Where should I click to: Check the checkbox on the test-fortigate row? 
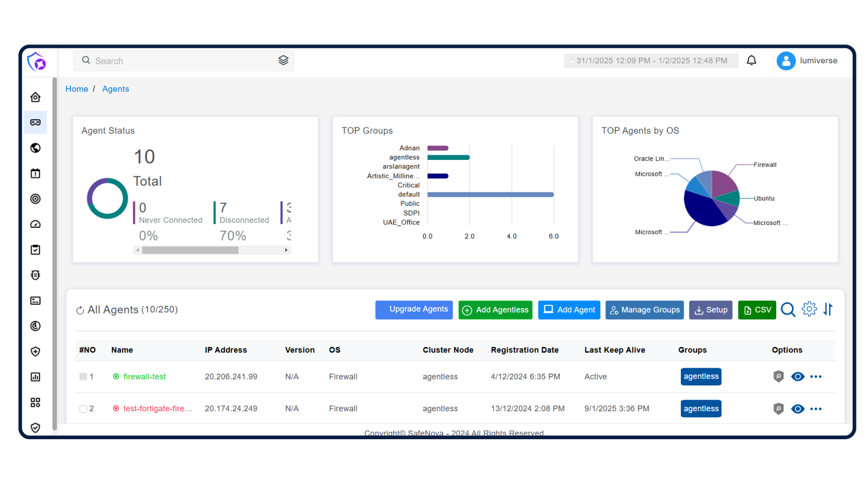[84, 408]
